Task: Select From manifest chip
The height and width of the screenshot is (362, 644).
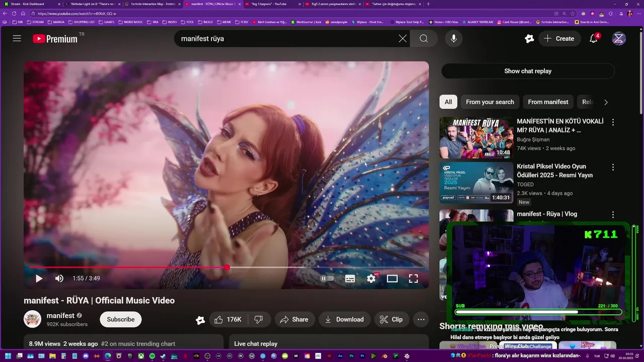Action: (x=548, y=102)
